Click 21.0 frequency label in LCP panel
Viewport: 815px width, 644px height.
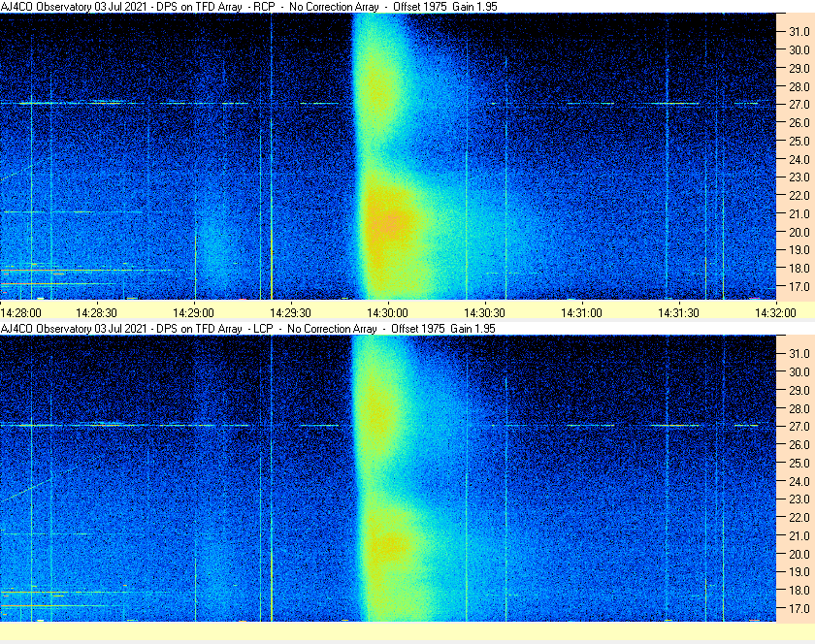[x=799, y=535]
